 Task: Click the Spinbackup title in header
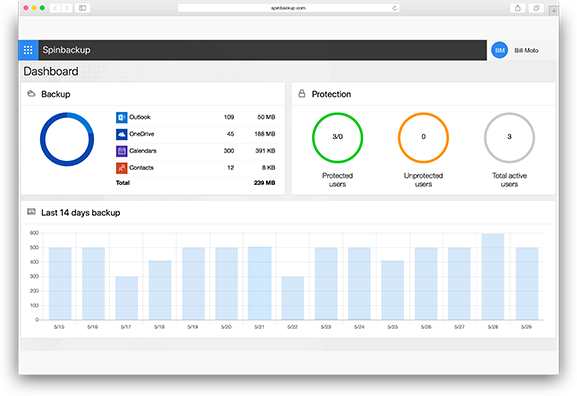pos(66,50)
